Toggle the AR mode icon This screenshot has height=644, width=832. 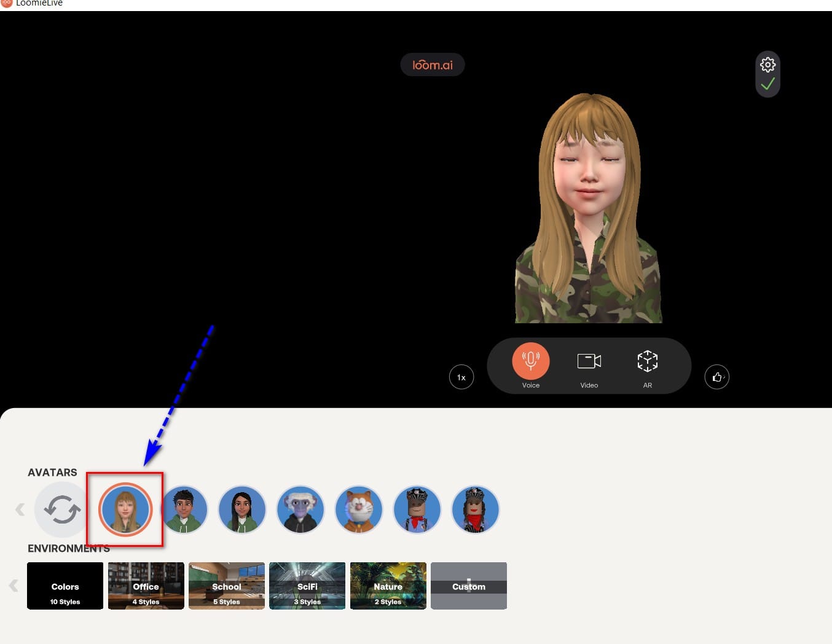click(647, 361)
